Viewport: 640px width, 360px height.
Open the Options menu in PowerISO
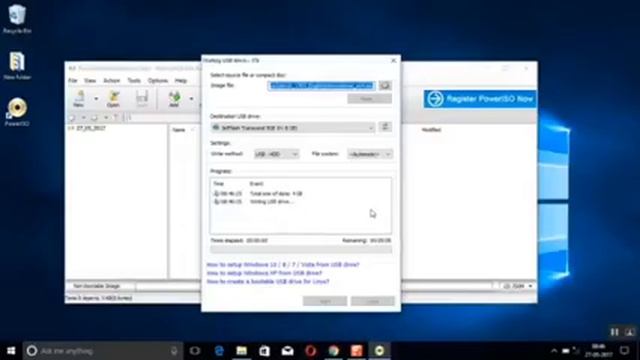[x=158, y=80]
